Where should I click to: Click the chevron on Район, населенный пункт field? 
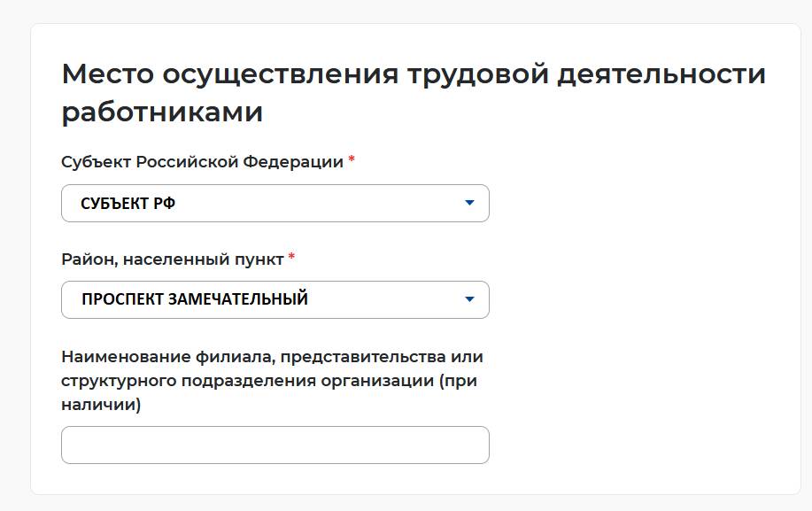[470, 299]
